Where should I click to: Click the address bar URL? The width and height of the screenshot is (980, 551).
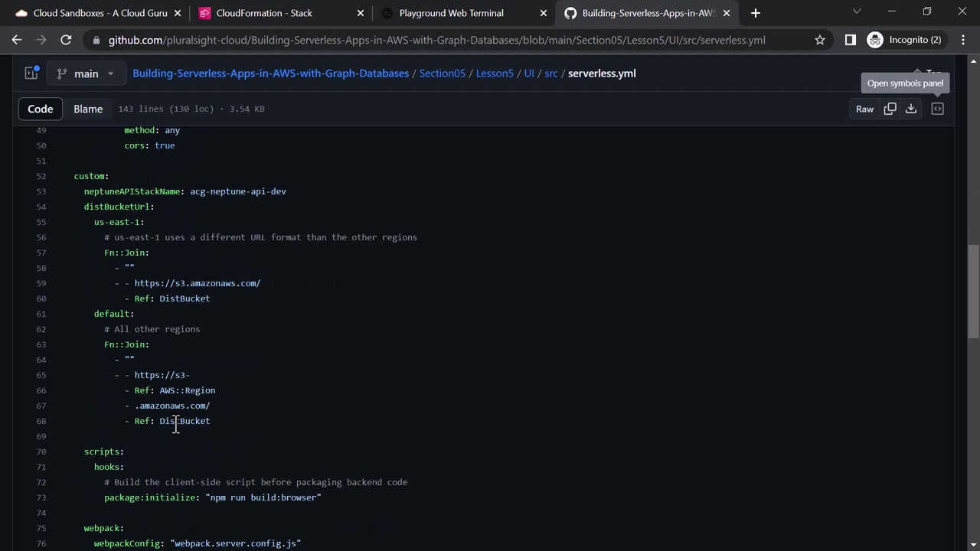(x=436, y=40)
